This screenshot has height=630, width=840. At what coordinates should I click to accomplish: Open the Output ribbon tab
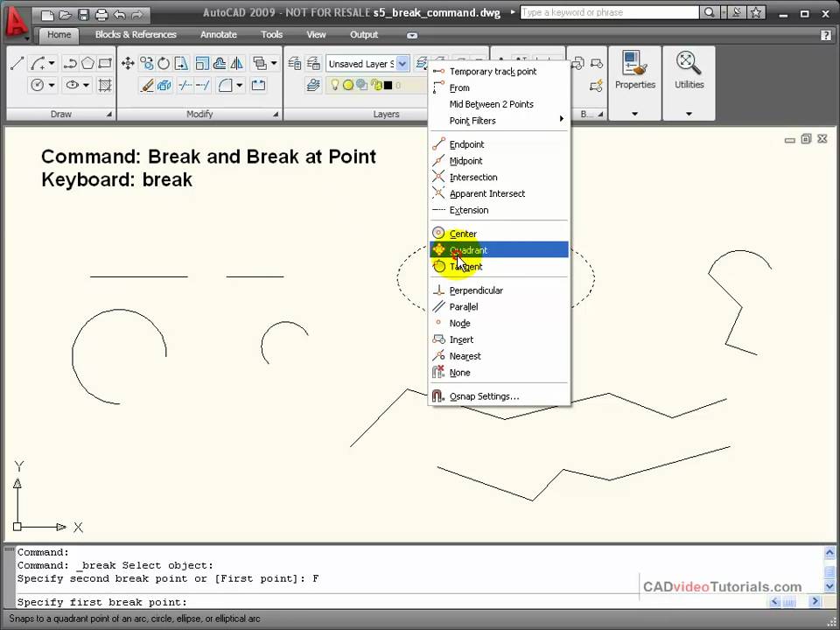pos(364,34)
